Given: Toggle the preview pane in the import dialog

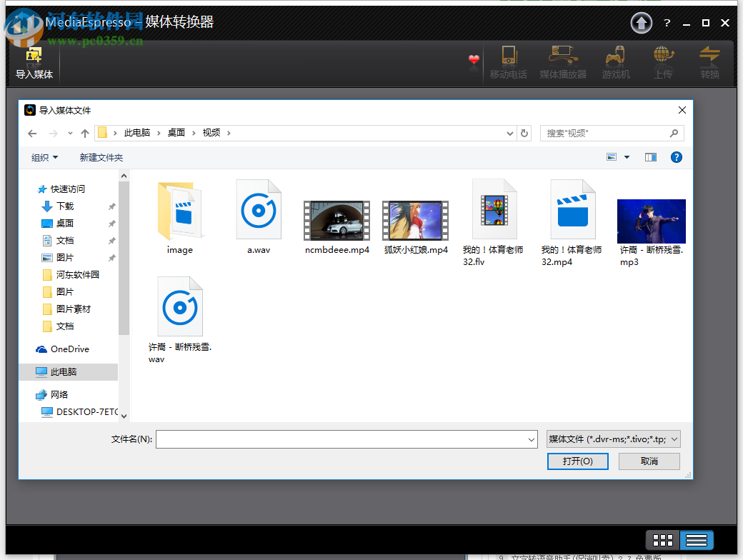Looking at the screenshot, I should click(650, 156).
